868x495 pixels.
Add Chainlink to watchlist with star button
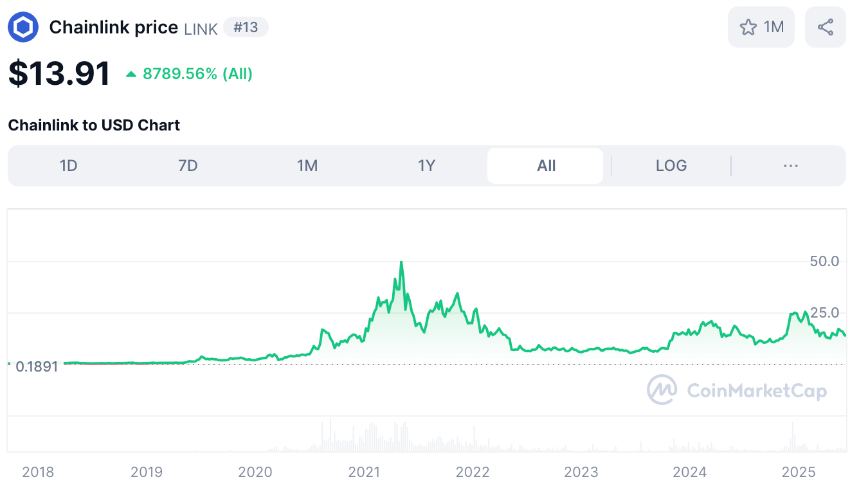(x=761, y=27)
